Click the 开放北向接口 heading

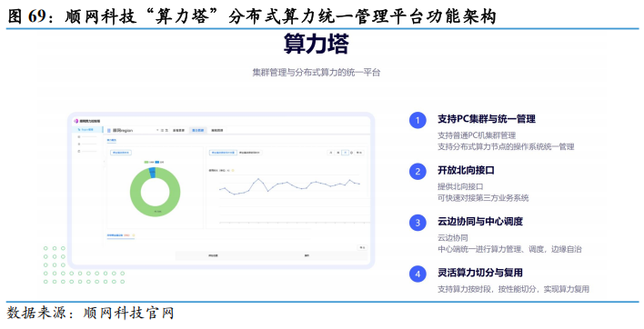pyautogui.click(x=466, y=170)
